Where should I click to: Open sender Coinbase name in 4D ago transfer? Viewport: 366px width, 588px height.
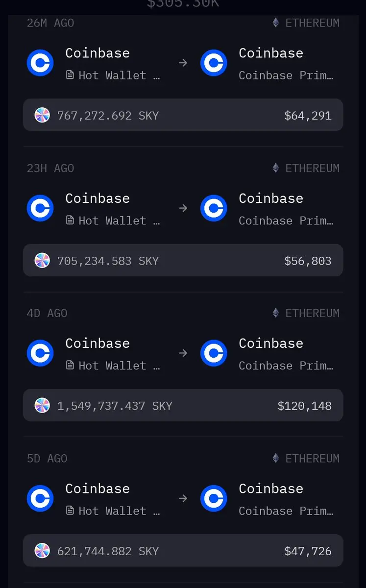point(98,343)
